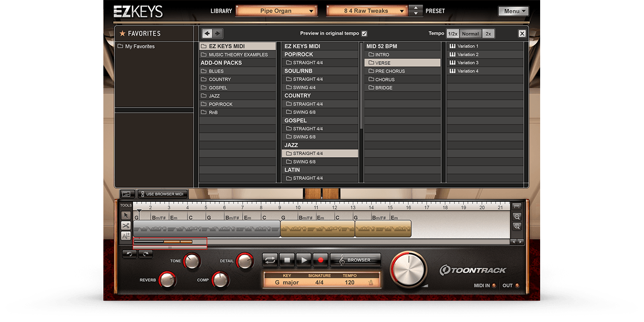Select the Intro folder
The height and width of the screenshot is (322, 644).
(x=402, y=54)
